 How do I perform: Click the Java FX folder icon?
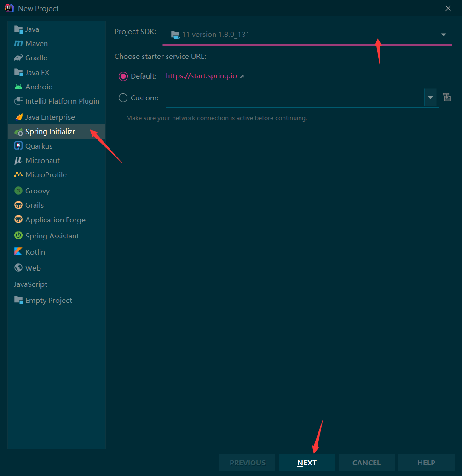click(x=18, y=73)
